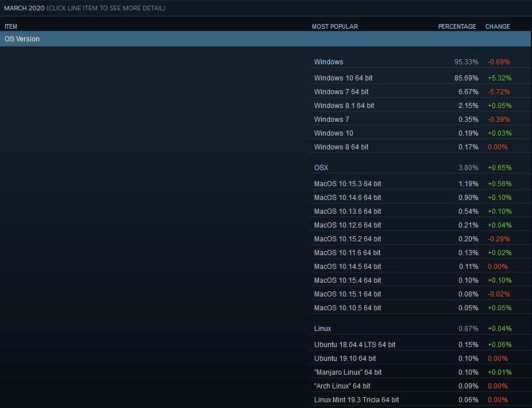Click the 95.33% Windows percentage value
This screenshot has height=408, width=532.
tap(466, 62)
